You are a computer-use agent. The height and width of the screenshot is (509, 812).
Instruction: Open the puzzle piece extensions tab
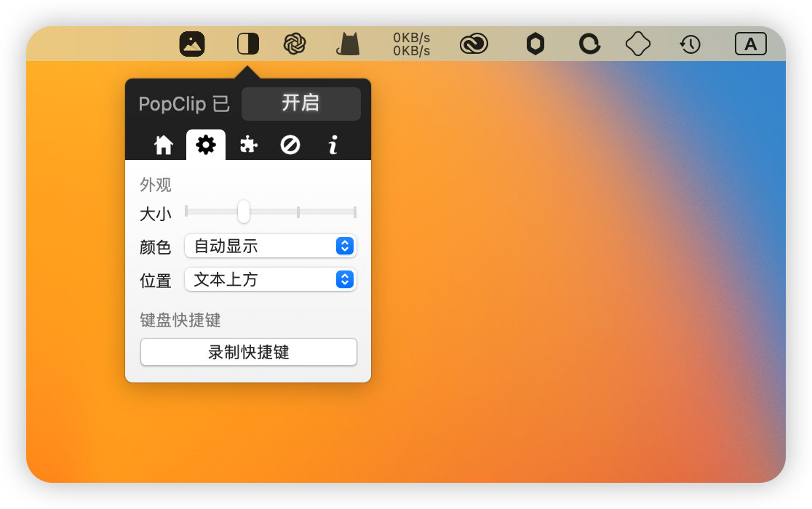249,145
